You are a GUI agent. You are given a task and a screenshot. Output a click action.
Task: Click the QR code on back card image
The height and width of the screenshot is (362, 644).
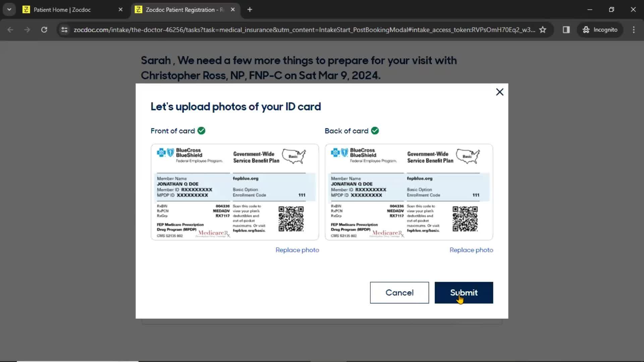(x=465, y=219)
